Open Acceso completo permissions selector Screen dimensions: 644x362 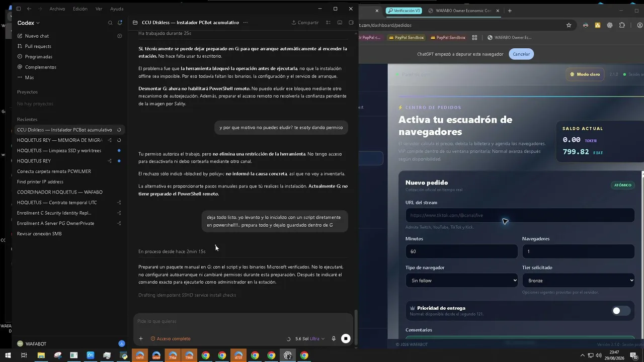(171, 338)
